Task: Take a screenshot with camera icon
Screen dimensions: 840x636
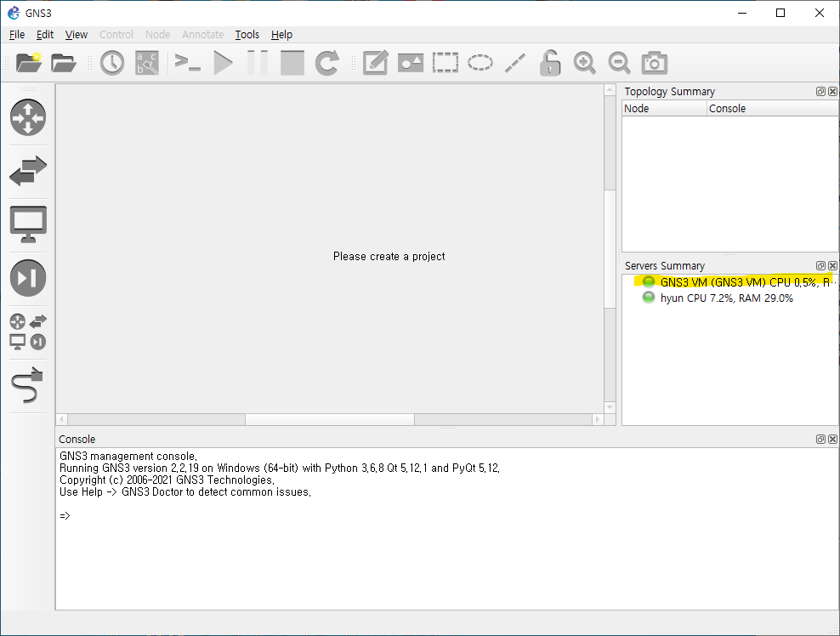Action: pyautogui.click(x=654, y=63)
